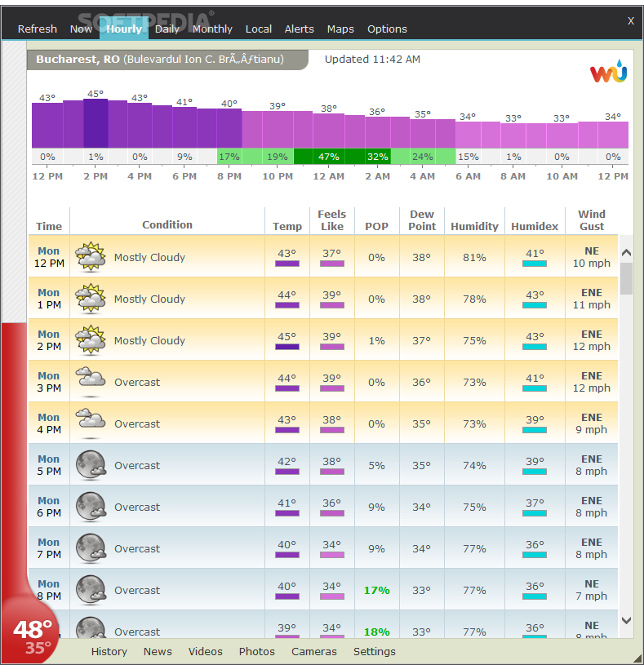Open the Cameras link
Screen dimensions: 644x665
coord(314,651)
